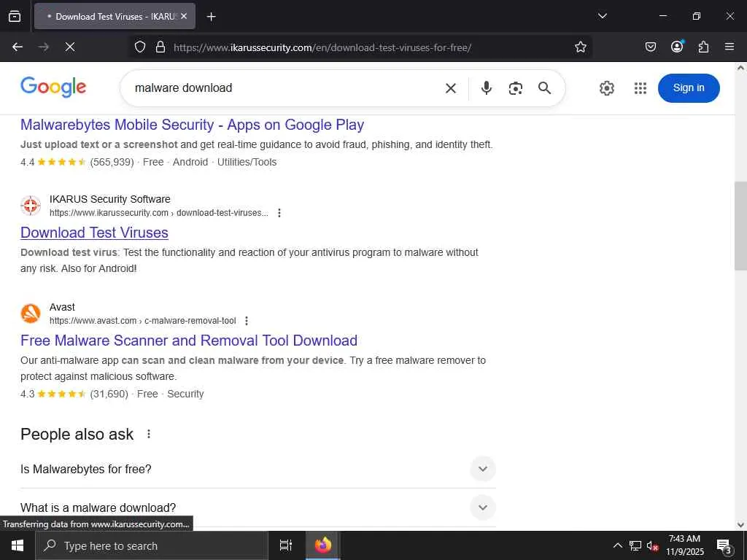Open the 7:43 AM clock and calendar
This screenshot has width=747, height=560.
pyautogui.click(x=684, y=545)
